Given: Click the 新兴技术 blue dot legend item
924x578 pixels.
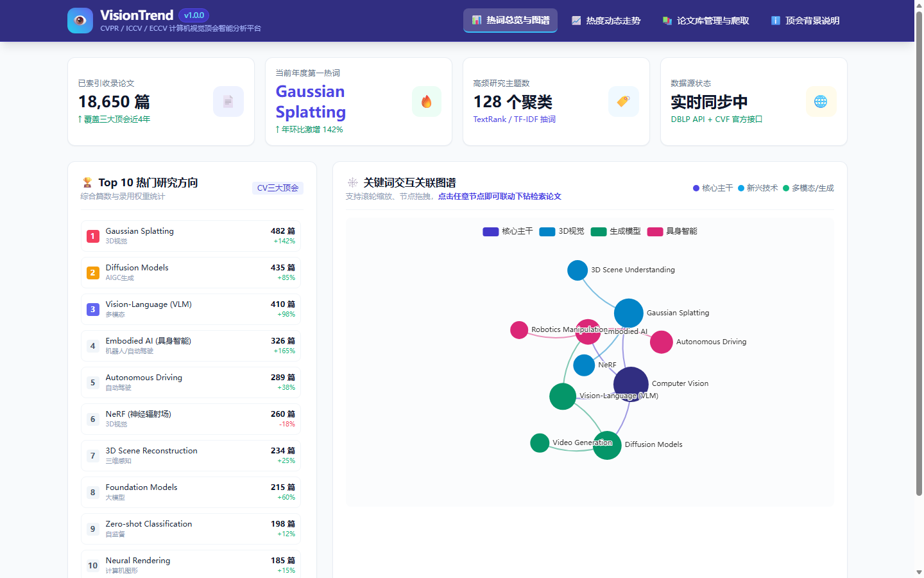Looking at the screenshot, I should [x=758, y=188].
